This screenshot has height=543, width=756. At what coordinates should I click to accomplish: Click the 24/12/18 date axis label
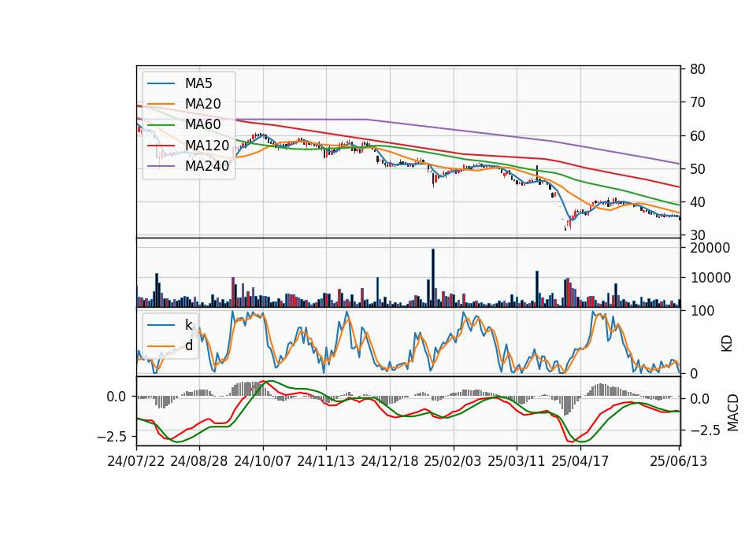click(x=390, y=461)
